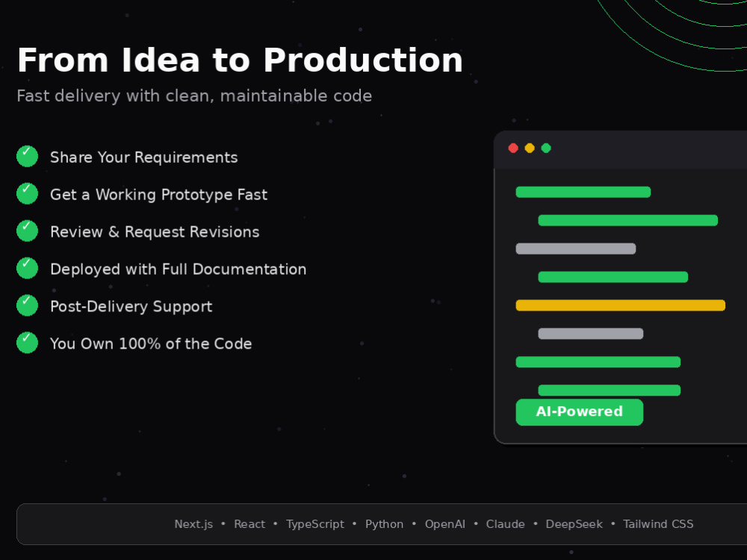Click the From Idea to Production heading

coord(240,60)
